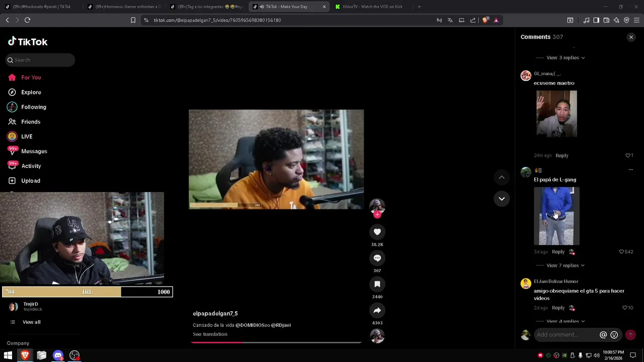Open the @DOMIDIOSoo mention in the caption

coord(253,325)
